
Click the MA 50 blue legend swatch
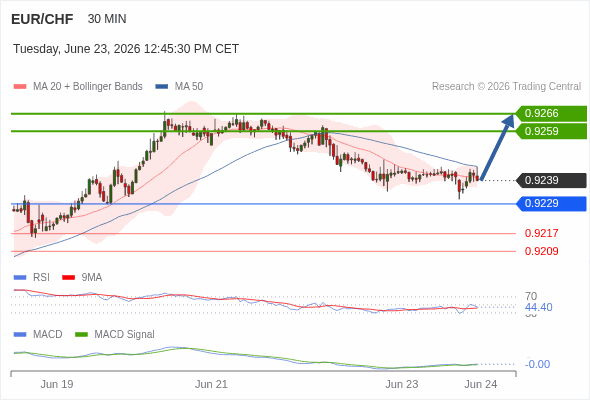click(x=162, y=87)
